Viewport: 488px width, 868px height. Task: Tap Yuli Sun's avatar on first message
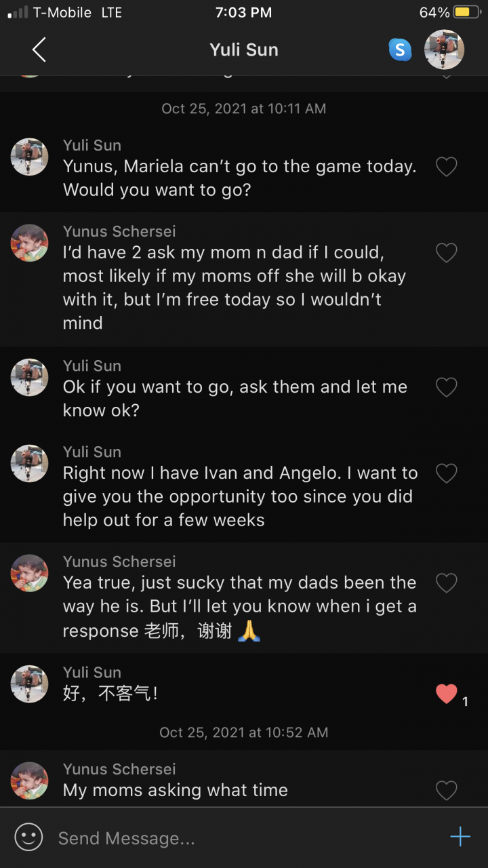[30, 157]
